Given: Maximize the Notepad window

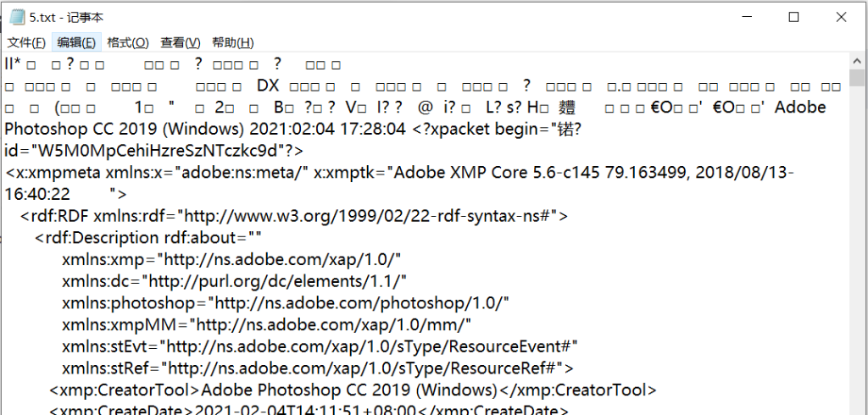Looking at the screenshot, I should pos(793,17).
